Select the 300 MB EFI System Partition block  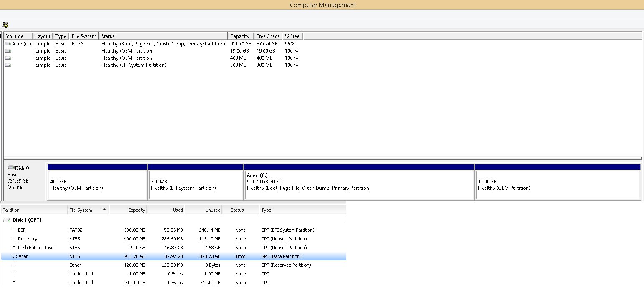[195, 185]
